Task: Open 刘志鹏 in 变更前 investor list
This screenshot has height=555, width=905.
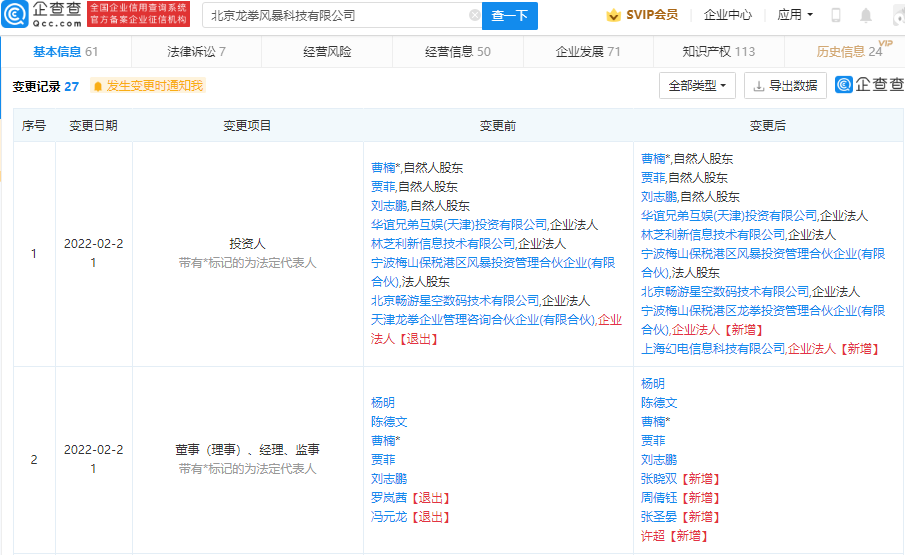Action: pyautogui.click(x=389, y=206)
